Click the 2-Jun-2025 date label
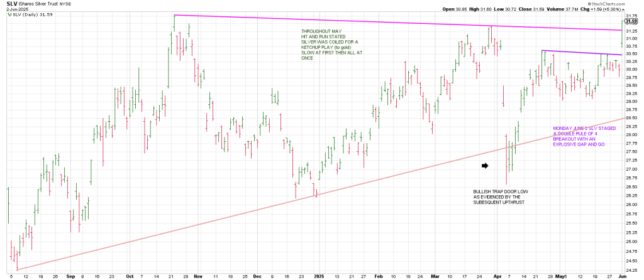Image resolution: width=644 pixels, height=280 pixels. [17, 9]
